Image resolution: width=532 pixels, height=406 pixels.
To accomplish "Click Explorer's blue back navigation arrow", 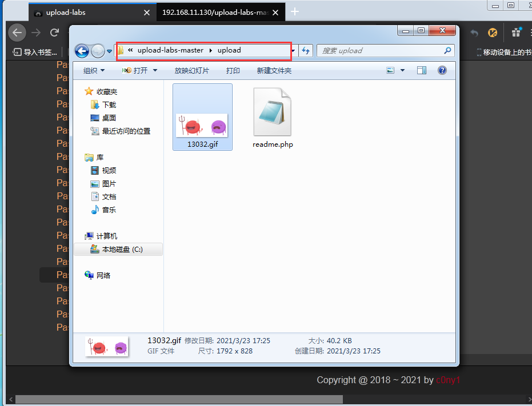I will pos(82,51).
